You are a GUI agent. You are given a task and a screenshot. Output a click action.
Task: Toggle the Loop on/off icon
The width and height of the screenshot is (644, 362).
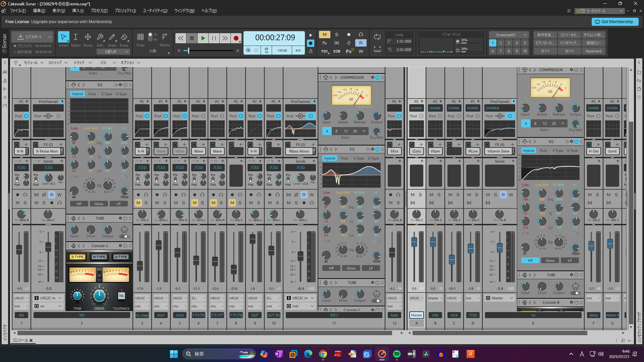[x=377, y=37]
